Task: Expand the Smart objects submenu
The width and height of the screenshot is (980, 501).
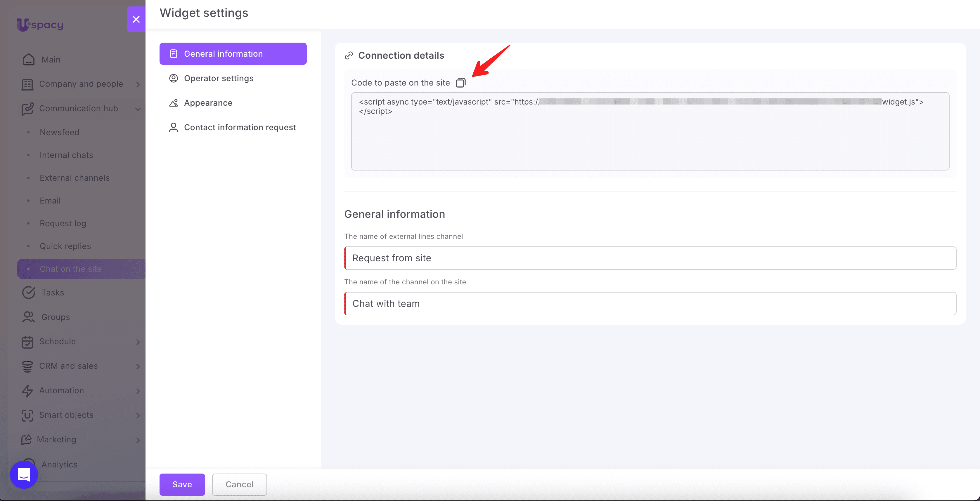Action: pos(138,415)
